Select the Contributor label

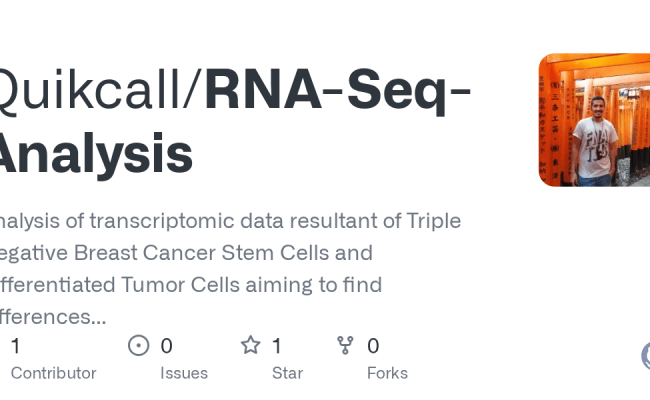pos(53,373)
